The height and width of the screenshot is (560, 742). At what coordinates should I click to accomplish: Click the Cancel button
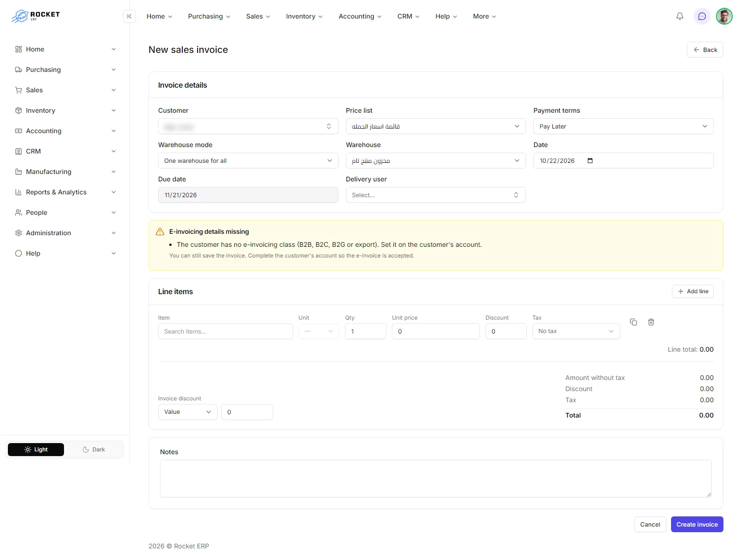[x=650, y=524]
